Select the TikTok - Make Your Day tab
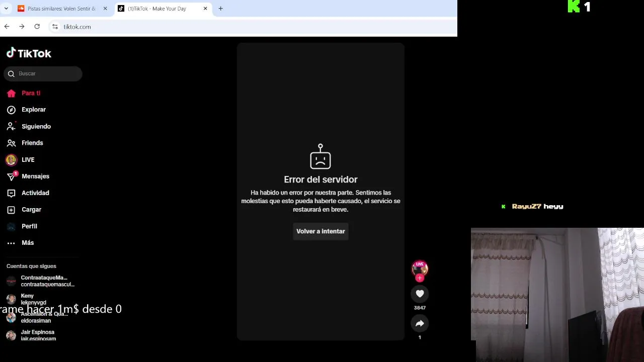This screenshot has width=644, height=362. (157, 9)
